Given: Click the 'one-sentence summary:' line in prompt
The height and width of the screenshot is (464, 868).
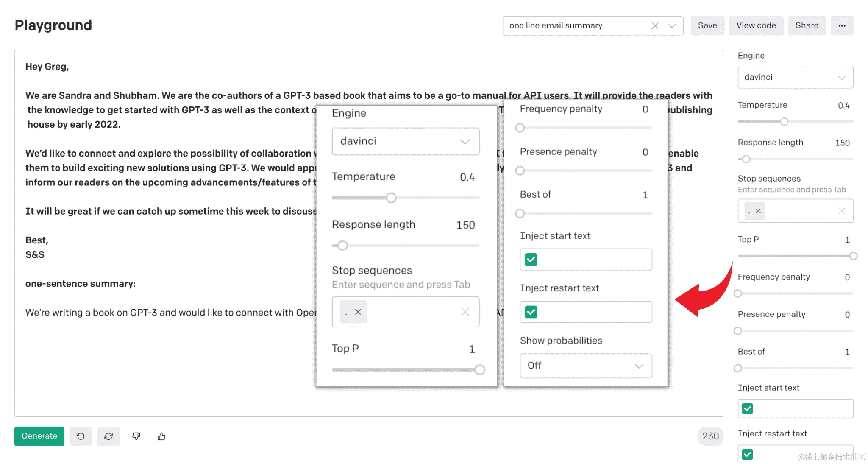Looking at the screenshot, I should (x=81, y=284).
